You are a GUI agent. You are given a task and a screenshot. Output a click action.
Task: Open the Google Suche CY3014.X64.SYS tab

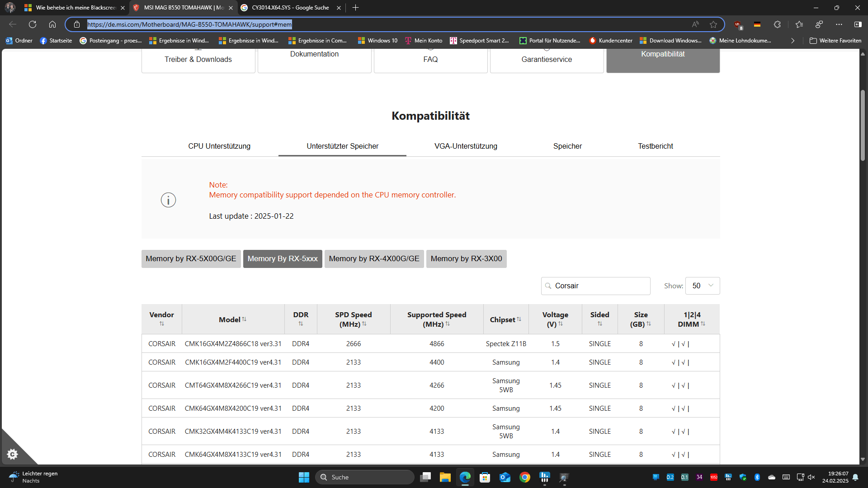click(290, 8)
